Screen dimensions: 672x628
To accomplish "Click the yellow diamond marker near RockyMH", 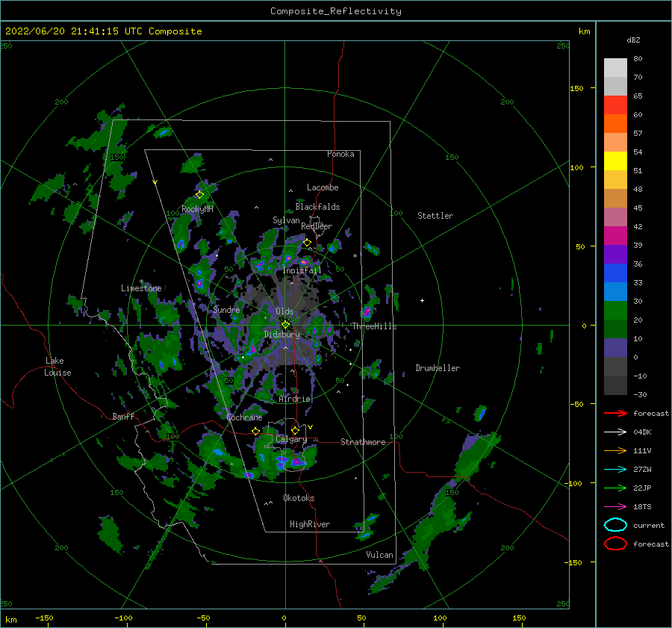I will [x=199, y=195].
